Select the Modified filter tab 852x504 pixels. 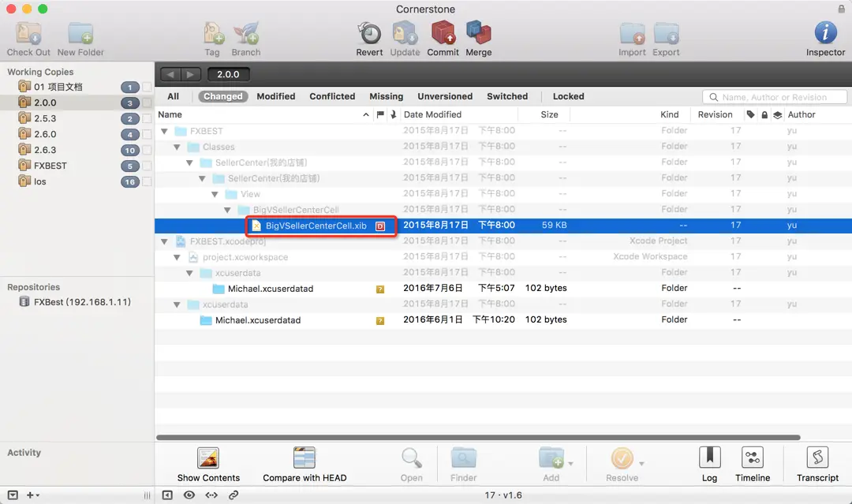coord(276,96)
